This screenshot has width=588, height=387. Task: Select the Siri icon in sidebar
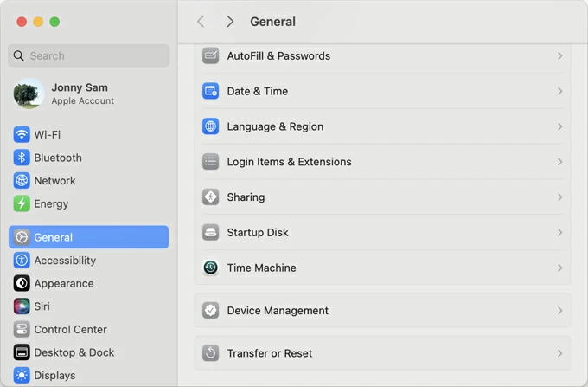click(x=22, y=306)
